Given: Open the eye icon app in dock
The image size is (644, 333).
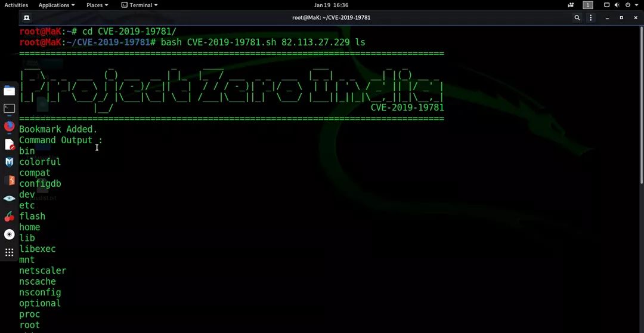Looking at the screenshot, I should pos(10,199).
